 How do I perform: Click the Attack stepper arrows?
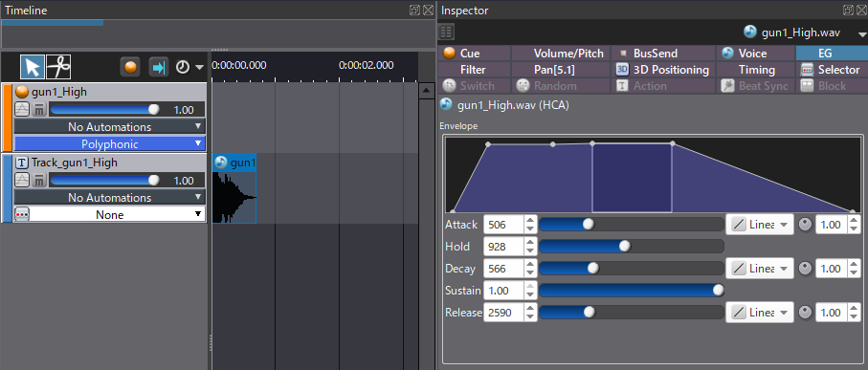point(530,225)
